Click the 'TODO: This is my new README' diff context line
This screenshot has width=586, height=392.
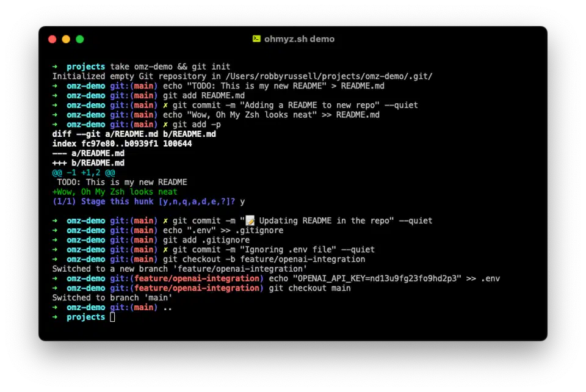(x=122, y=183)
